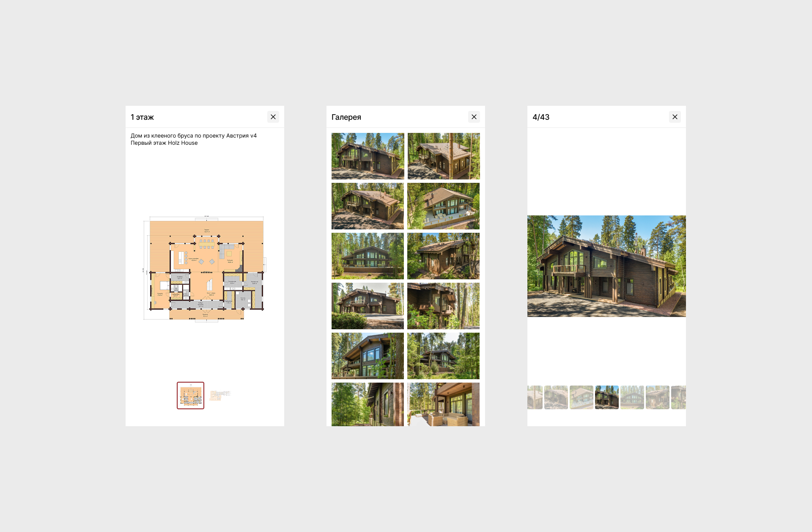Select second thumbnail in the viewer photo strip
The width and height of the screenshot is (812, 532).
(556, 397)
